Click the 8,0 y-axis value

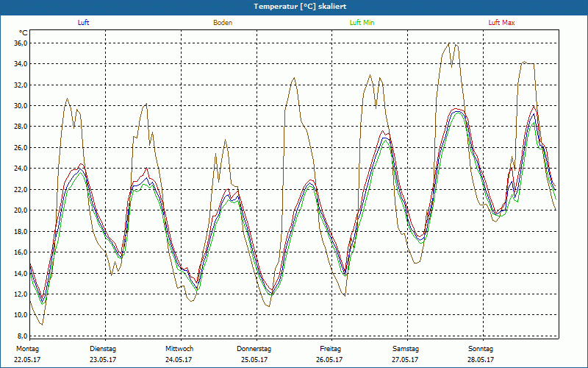coord(22,336)
